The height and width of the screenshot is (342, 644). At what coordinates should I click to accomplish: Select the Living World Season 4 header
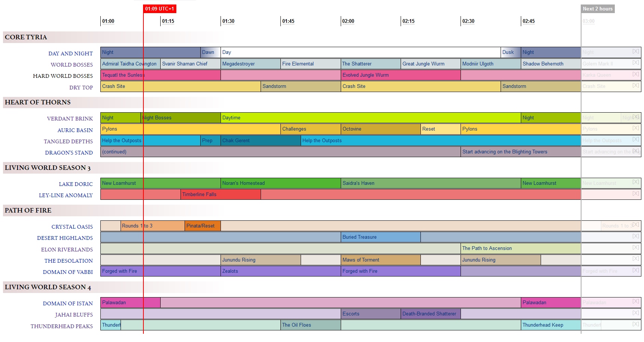point(48,287)
